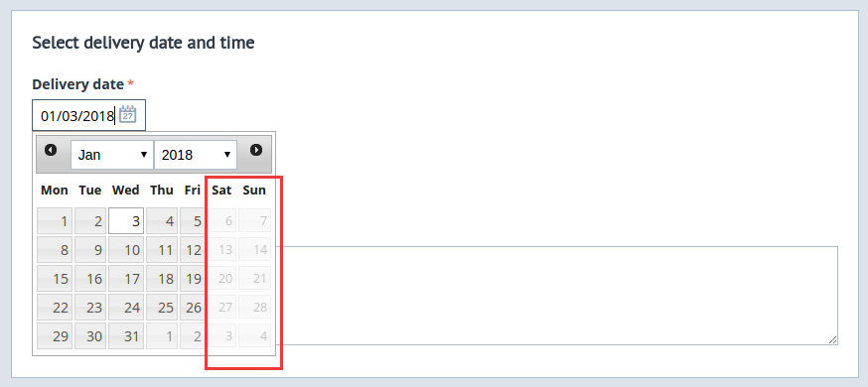Choose January 8 on calendar
This screenshot has height=387, width=868.
pos(55,250)
